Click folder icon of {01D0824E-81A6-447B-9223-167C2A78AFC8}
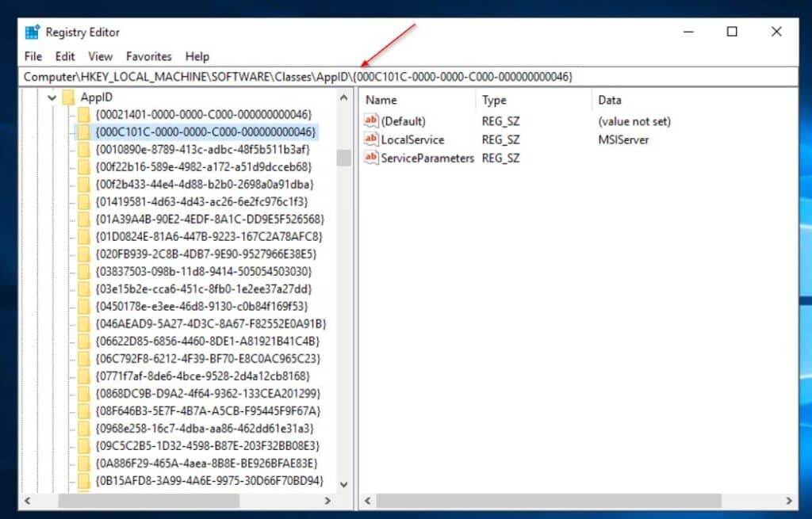 coord(83,237)
